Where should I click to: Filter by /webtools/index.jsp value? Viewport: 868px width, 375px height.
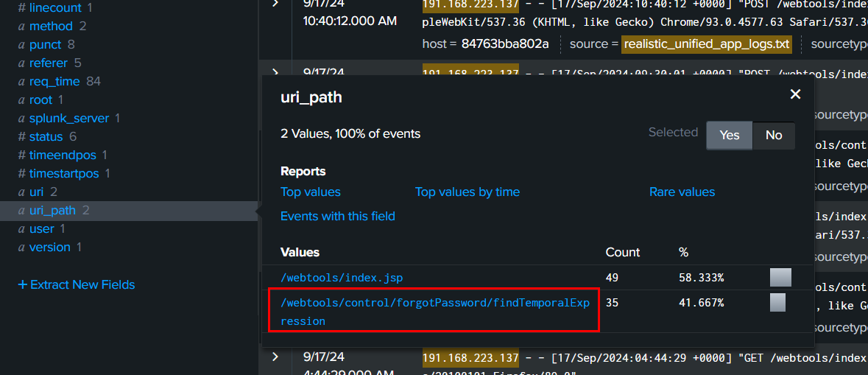(342, 278)
